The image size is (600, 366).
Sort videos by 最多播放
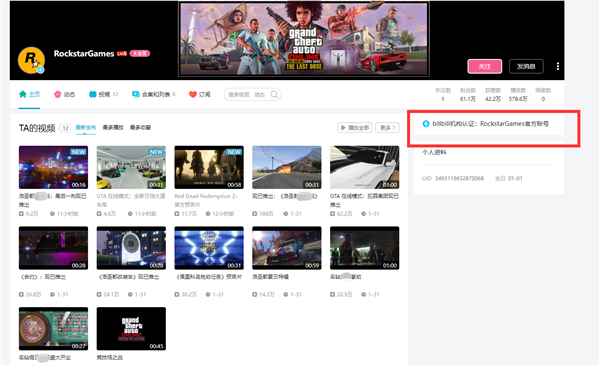coord(113,127)
